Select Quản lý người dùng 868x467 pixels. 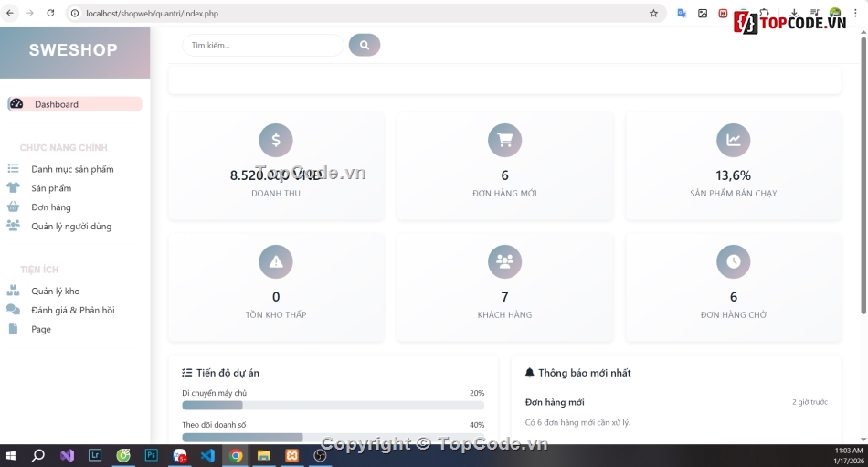tap(71, 227)
